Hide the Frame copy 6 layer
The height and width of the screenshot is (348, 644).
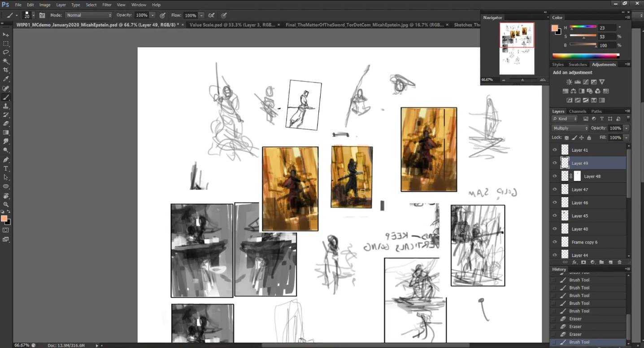click(555, 242)
